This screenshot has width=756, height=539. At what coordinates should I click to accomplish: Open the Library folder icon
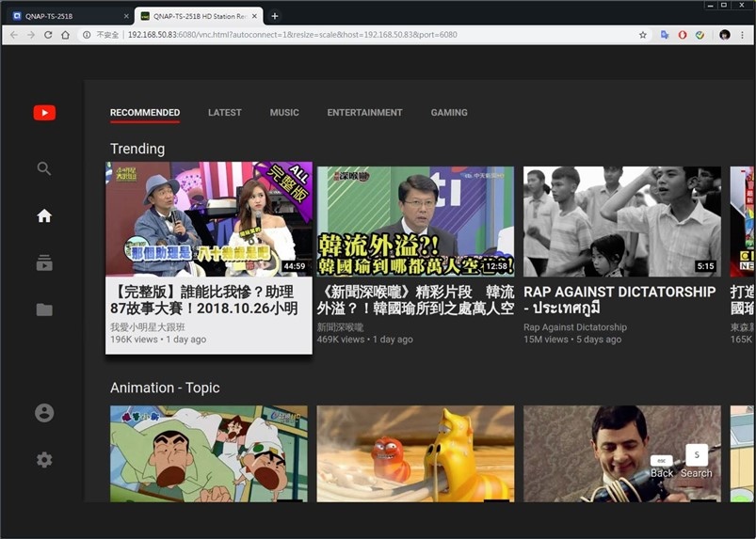point(44,309)
